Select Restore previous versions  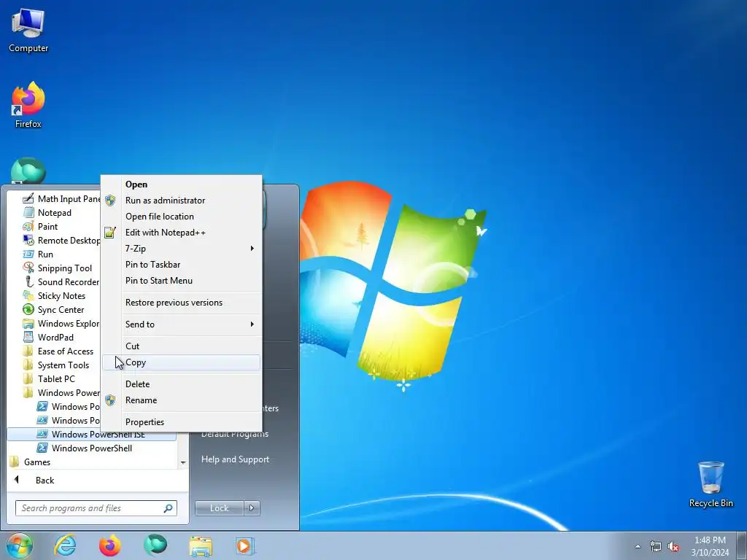pyautogui.click(x=181, y=303)
